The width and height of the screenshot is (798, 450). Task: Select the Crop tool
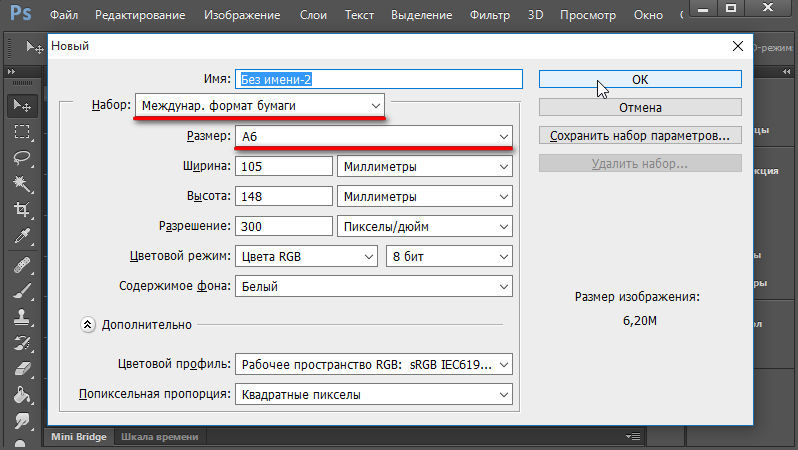(22, 210)
